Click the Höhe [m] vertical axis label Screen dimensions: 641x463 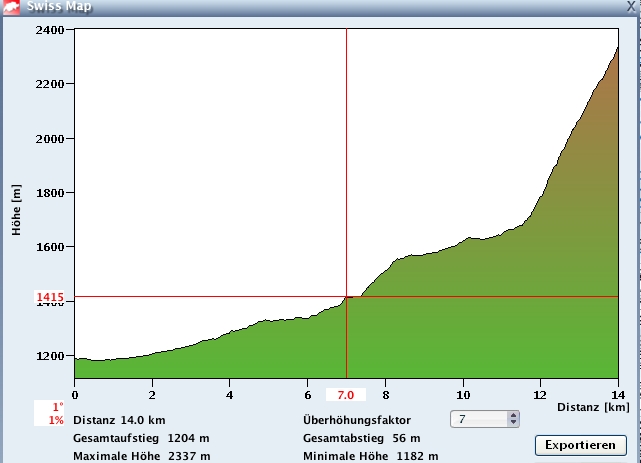point(16,208)
